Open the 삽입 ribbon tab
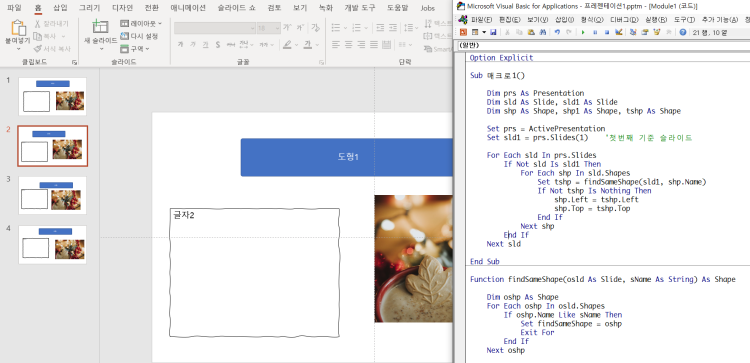Viewport: 750px width, 363px height. (x=60, y=8)
